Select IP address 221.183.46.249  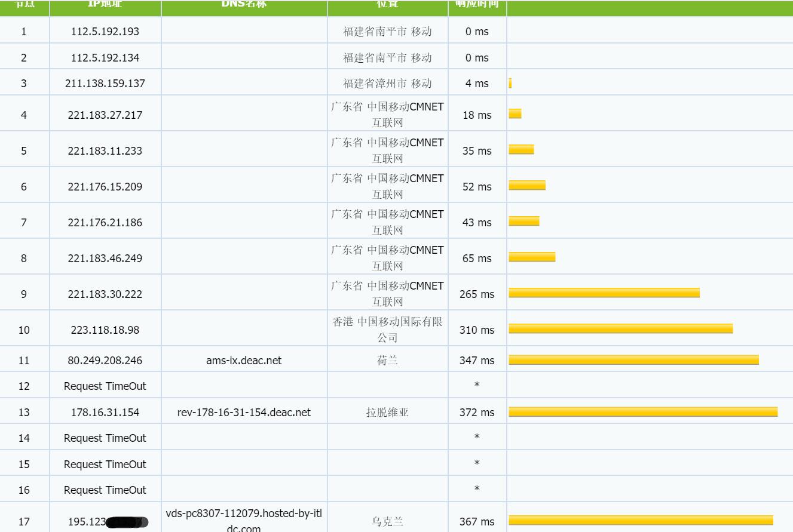(105, 258)
